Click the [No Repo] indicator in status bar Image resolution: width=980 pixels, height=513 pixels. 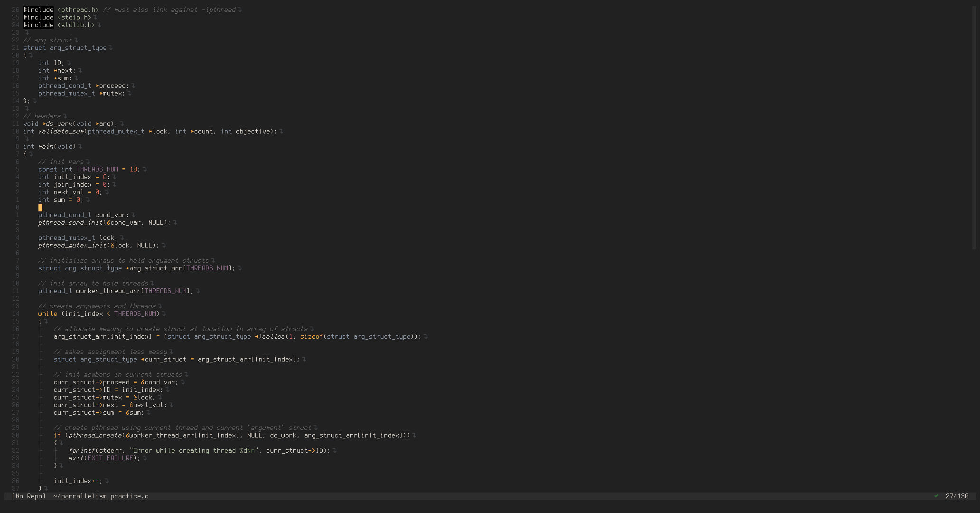click(x=28, y=496)
